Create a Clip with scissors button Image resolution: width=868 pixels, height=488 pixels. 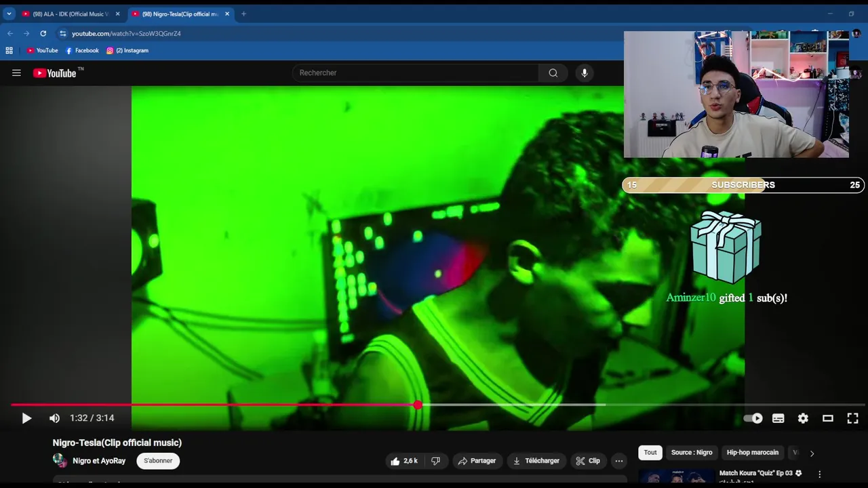pos(588,461)
